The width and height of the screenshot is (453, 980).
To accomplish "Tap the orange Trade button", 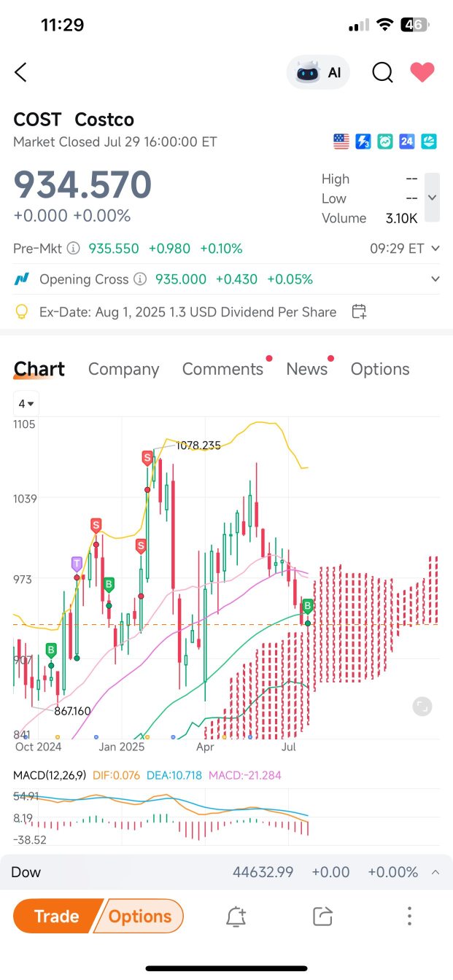I will tap(56, 916).
